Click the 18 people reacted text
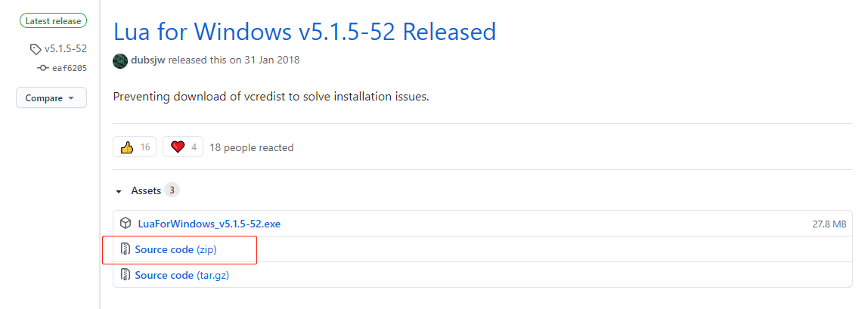 coord(251,147)
